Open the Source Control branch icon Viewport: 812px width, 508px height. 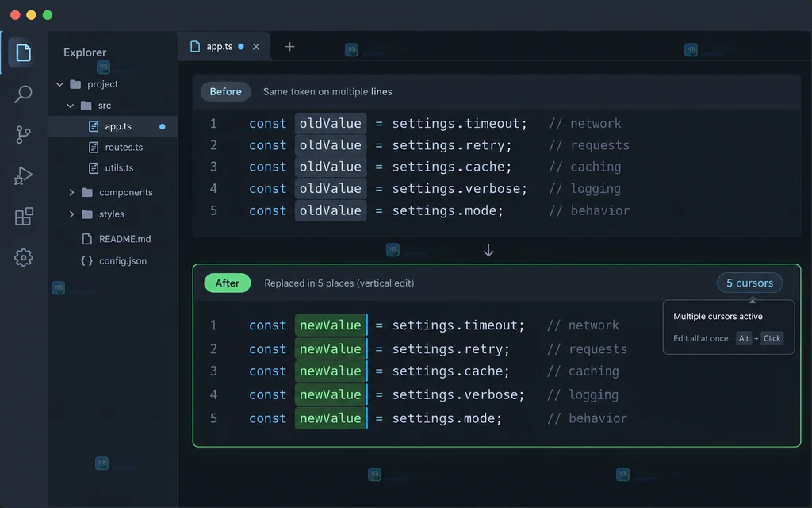coord(23,135)
